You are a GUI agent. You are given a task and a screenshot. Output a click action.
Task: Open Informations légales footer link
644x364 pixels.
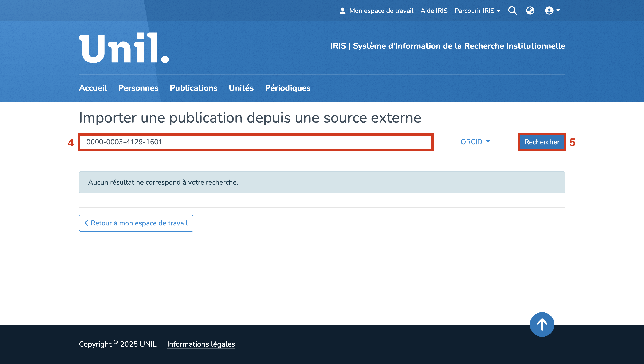[x=201, y=344]
